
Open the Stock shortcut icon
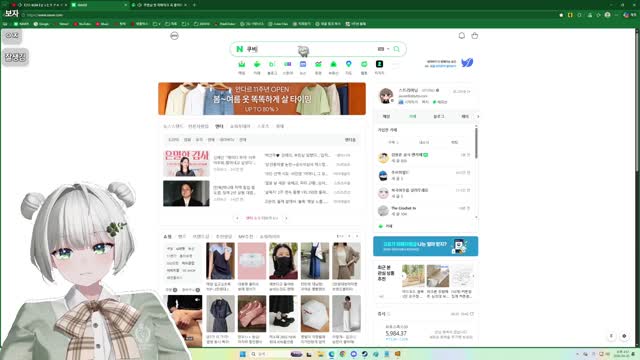(318, 64)
